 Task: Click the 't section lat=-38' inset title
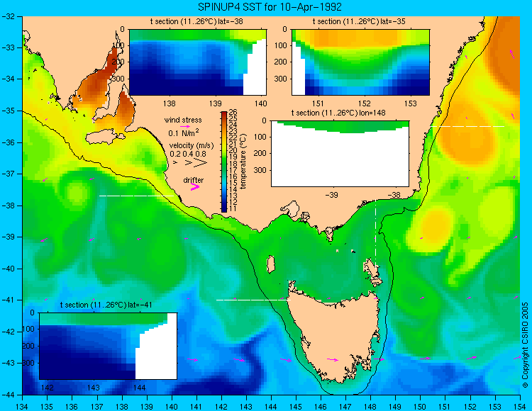tap(196, 22)
